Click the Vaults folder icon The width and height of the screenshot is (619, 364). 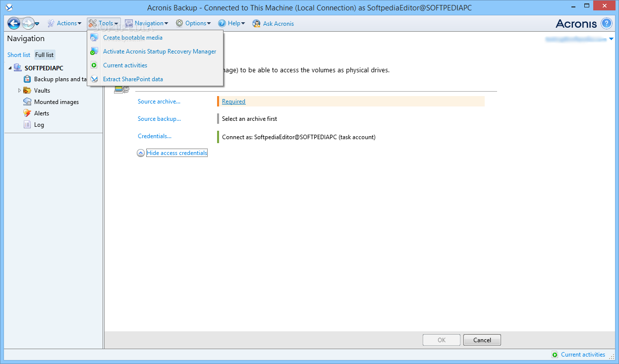[27, 91]
